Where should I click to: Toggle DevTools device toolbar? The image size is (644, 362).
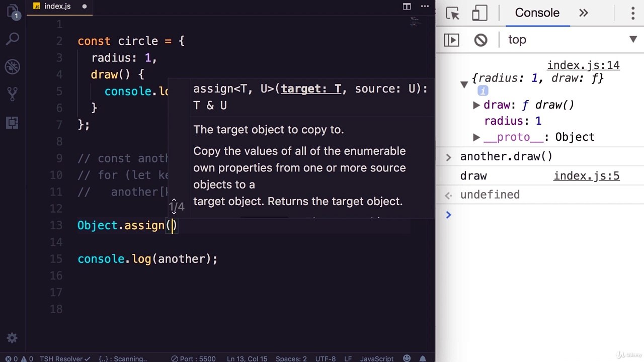[x=480, y=14]
